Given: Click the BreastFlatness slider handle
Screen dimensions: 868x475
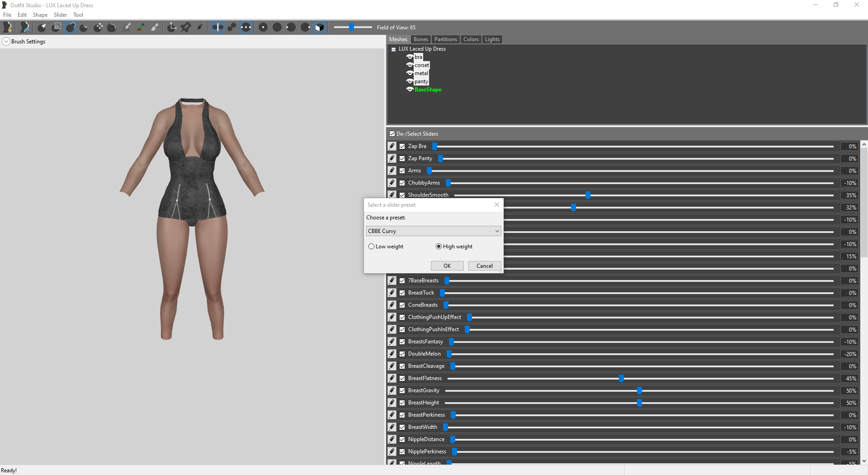Looking at the screenshot, I should pos(622,378).
